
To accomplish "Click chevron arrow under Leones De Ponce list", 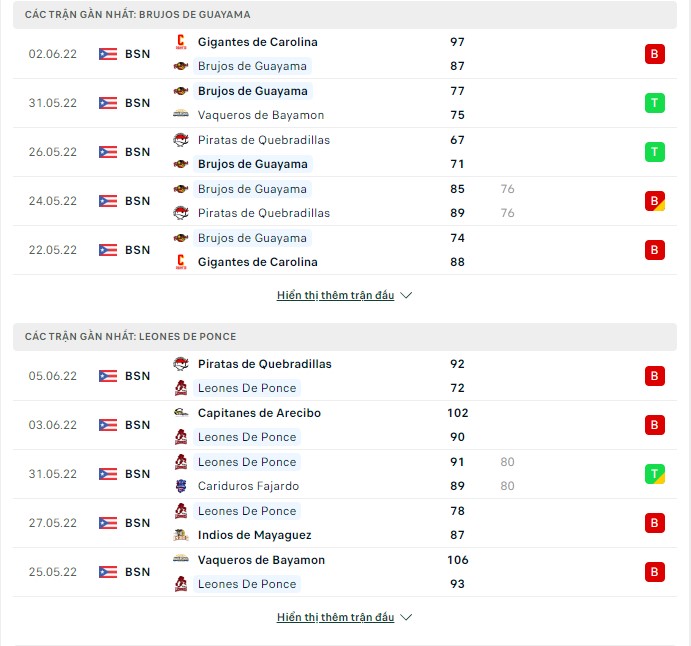I will click(x=406, y=617).
